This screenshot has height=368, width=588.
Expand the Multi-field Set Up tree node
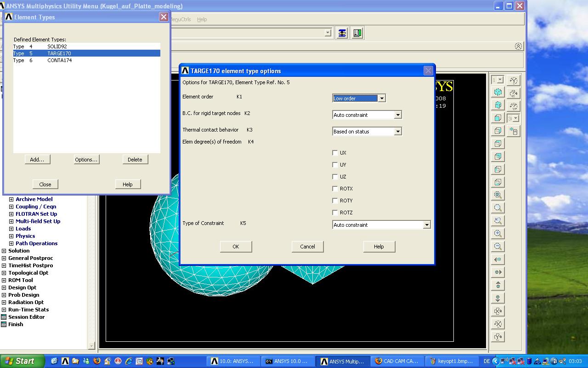point(11,221)
